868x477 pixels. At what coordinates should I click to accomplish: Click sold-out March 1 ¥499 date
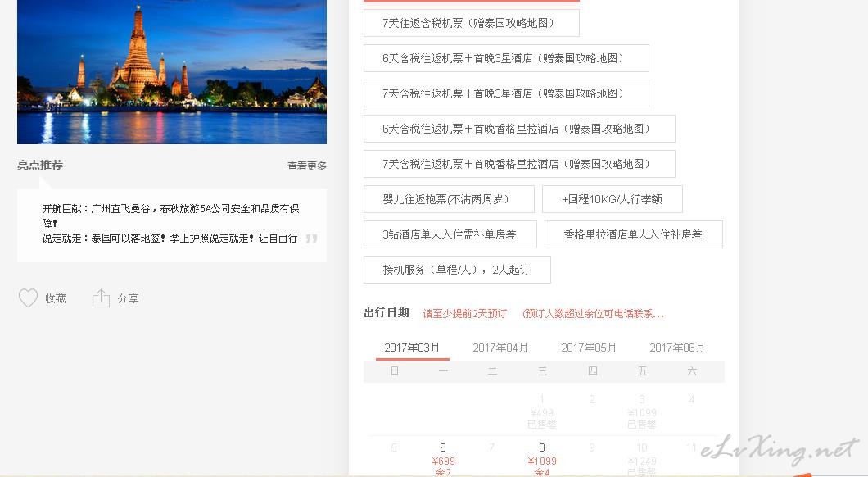[542, 411]
